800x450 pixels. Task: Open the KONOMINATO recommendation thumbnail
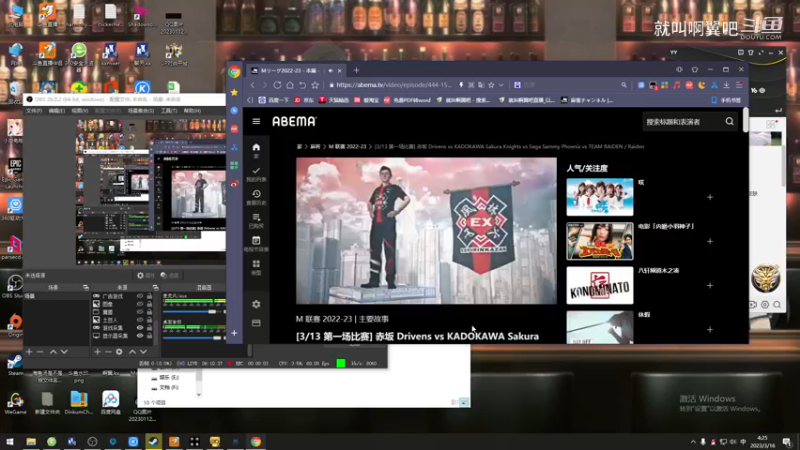pos(599,285)
